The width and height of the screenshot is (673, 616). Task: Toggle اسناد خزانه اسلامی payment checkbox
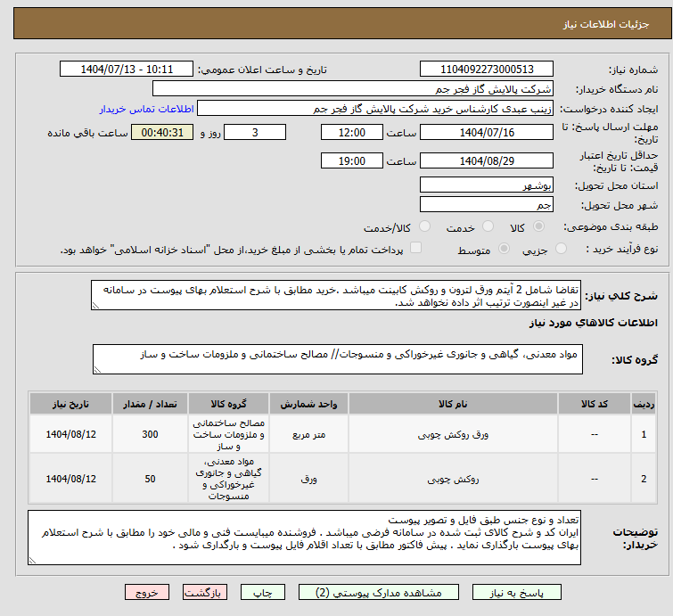[x=415, y=248]
